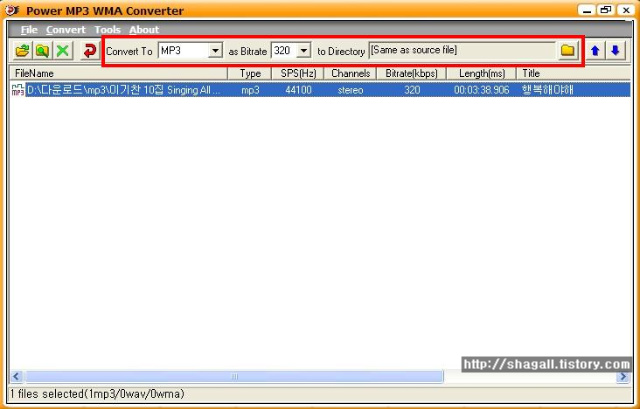Click the add folder search icon
Viewport: 640px width, 409px height.
point(42,51)
